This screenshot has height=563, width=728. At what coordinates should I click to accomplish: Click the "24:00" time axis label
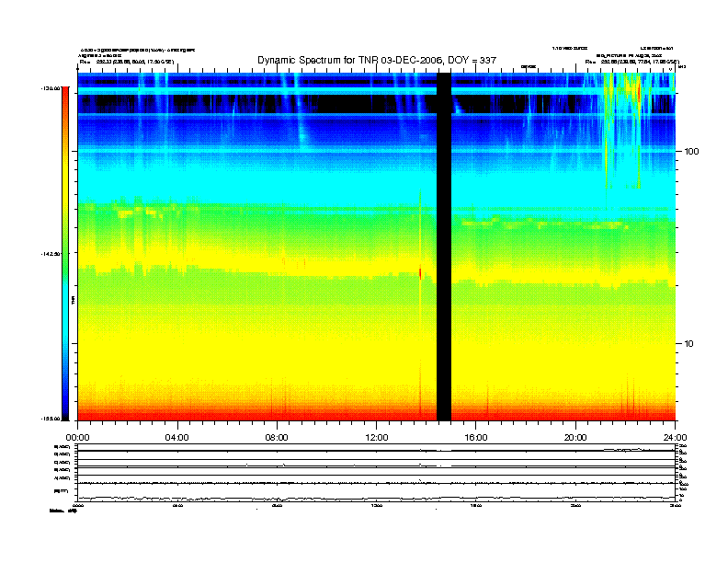(x=675, y=438)
